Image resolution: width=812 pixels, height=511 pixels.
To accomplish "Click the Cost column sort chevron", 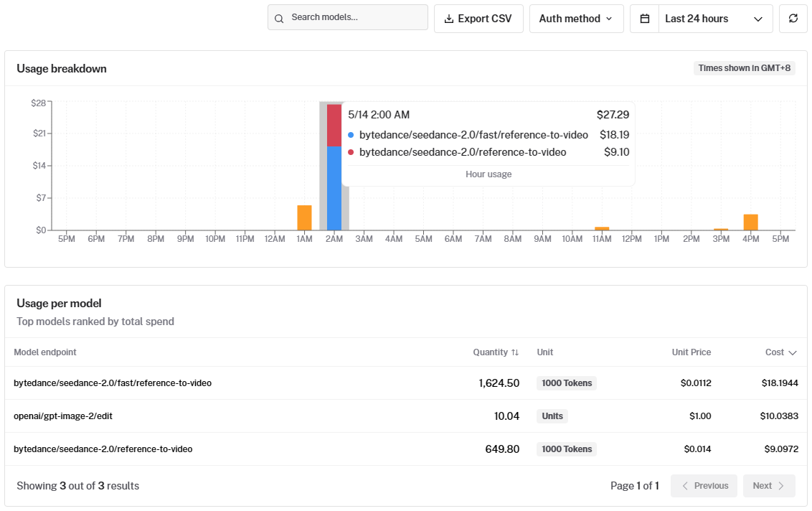I will (x=793, y=353).
